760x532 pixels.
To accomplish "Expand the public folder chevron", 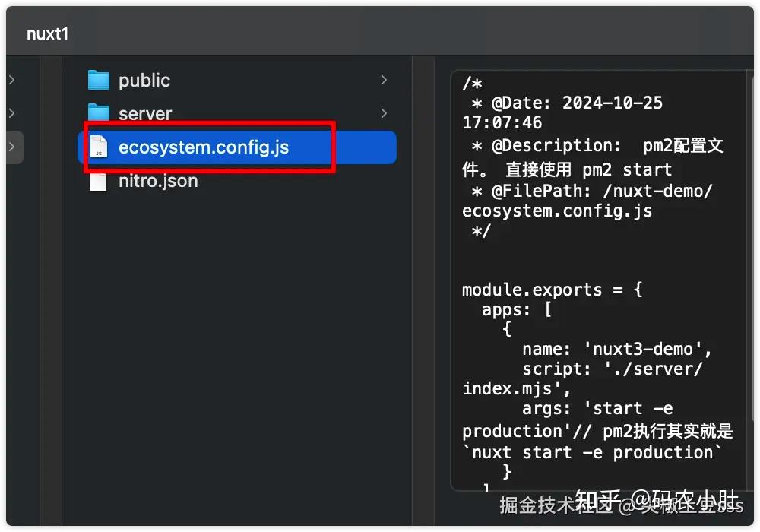I will (x=384, y=79).
